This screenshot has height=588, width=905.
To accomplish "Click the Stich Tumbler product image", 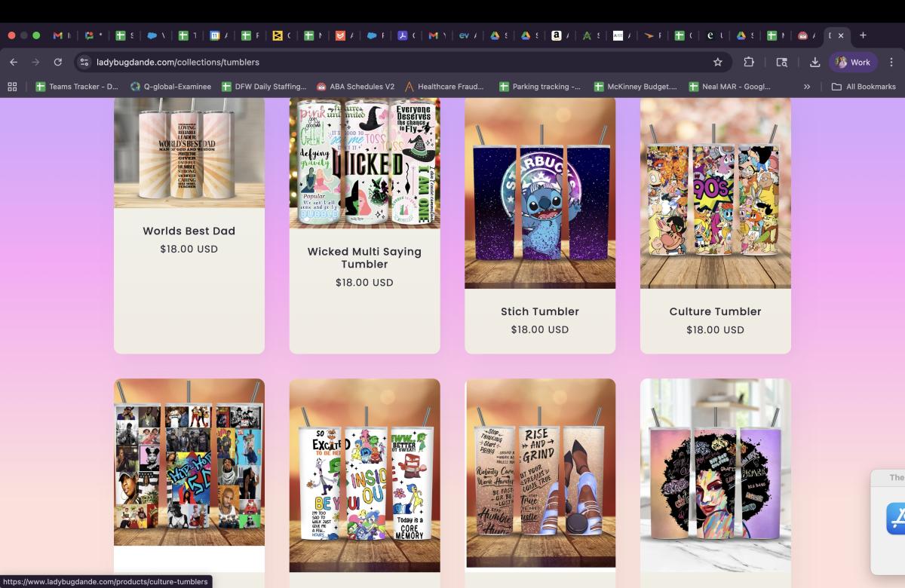I will click(540, 192).
